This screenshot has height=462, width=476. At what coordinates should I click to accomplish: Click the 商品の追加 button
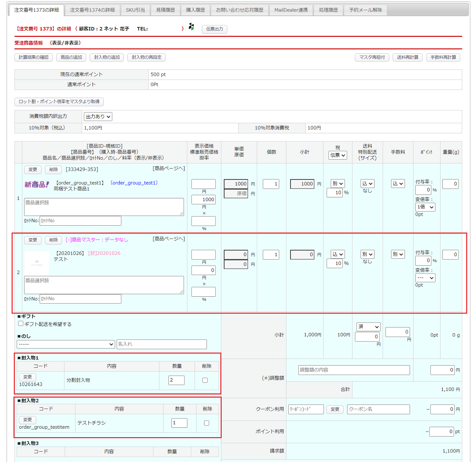(71, 57)
